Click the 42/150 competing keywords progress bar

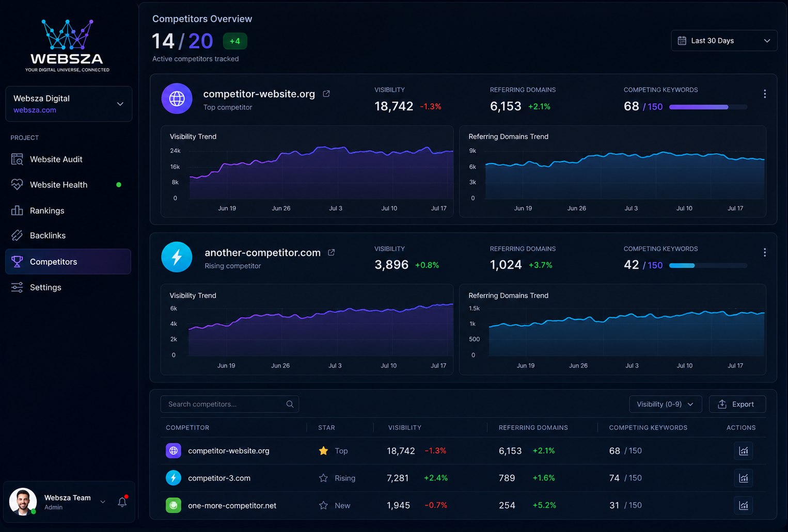coord(708,265)
